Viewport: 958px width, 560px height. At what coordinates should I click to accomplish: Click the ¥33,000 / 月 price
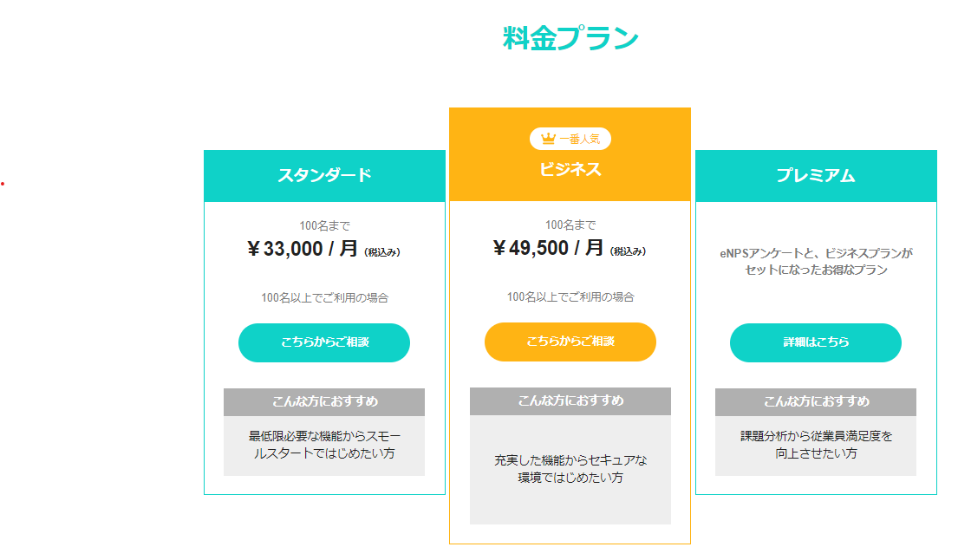tap(303, 250)
